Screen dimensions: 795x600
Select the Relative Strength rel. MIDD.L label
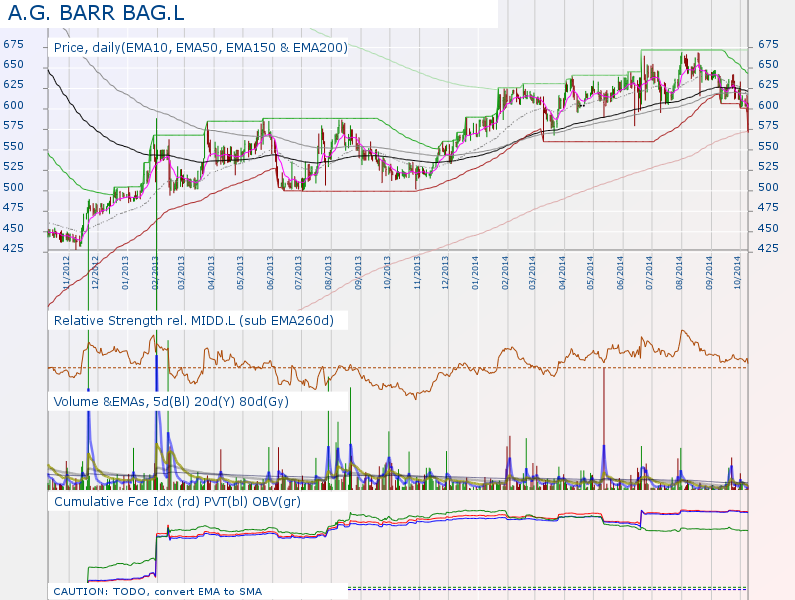[x=194, y=321]
